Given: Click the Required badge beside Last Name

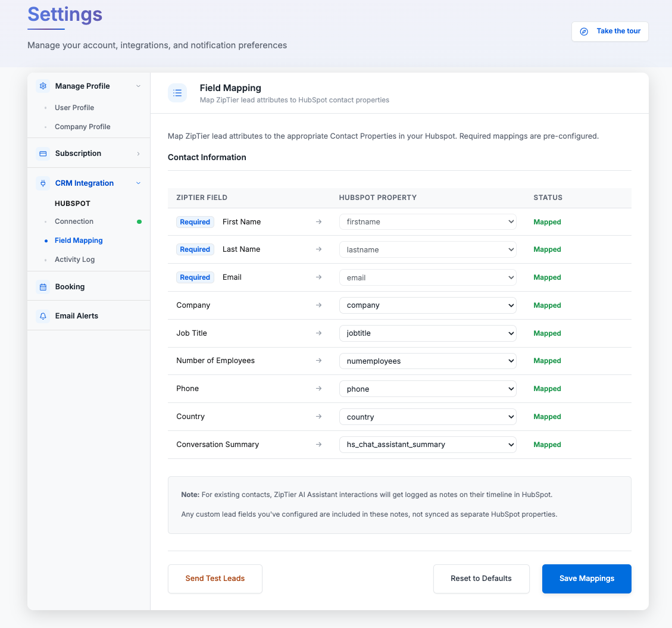Looking at the screenshot, I should click(195, 249).
